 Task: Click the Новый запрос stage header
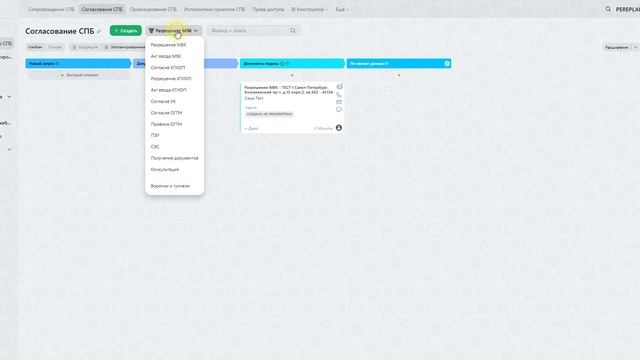(x=78, y=64)
